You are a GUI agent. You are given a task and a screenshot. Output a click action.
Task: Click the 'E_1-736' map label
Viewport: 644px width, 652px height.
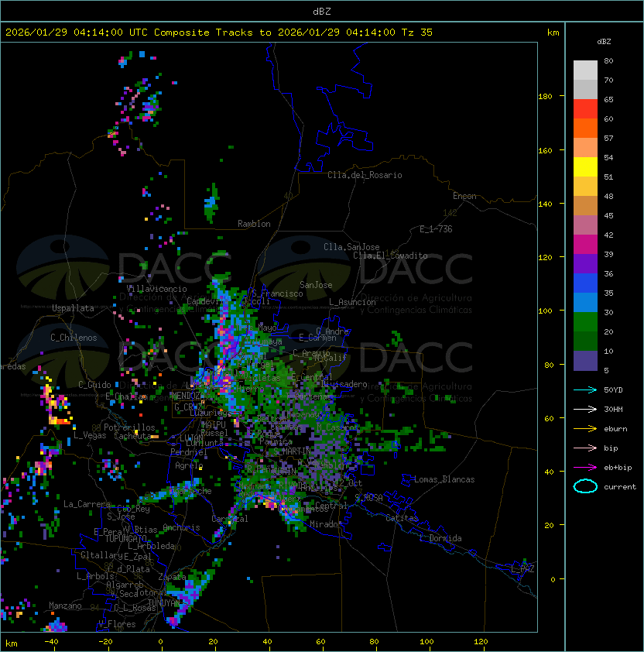tap(436, 229)
